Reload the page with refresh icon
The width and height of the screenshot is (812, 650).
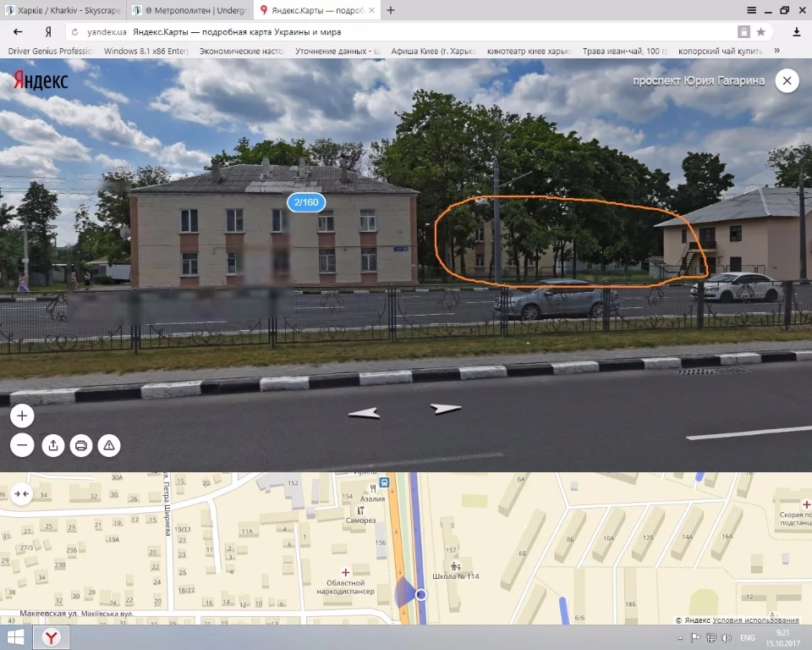[74, 32]
